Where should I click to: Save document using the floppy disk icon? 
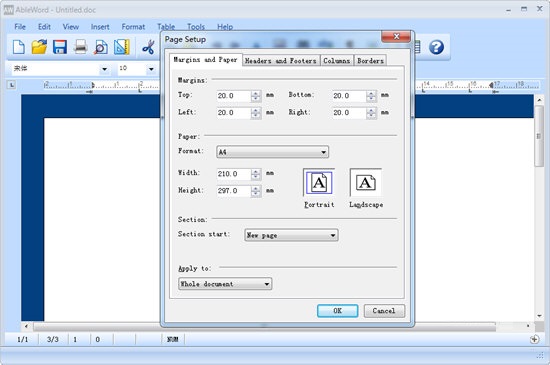tap(60, 47)
